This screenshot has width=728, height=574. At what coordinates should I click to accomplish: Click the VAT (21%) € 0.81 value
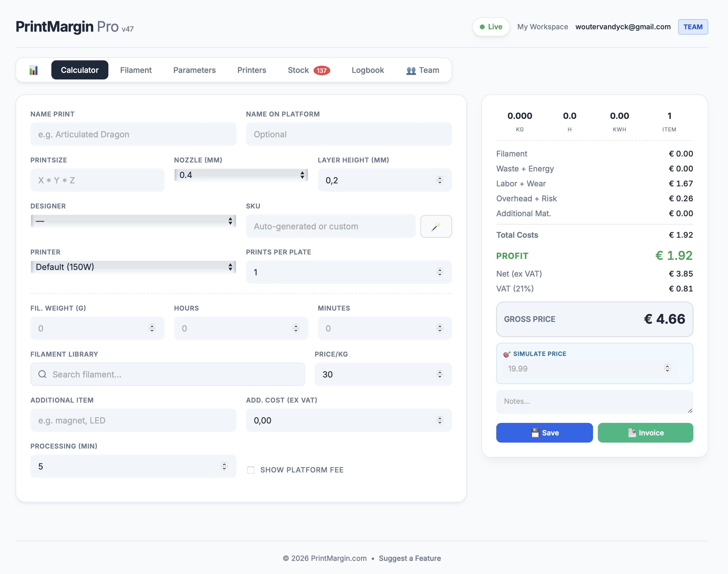[681, 289]
